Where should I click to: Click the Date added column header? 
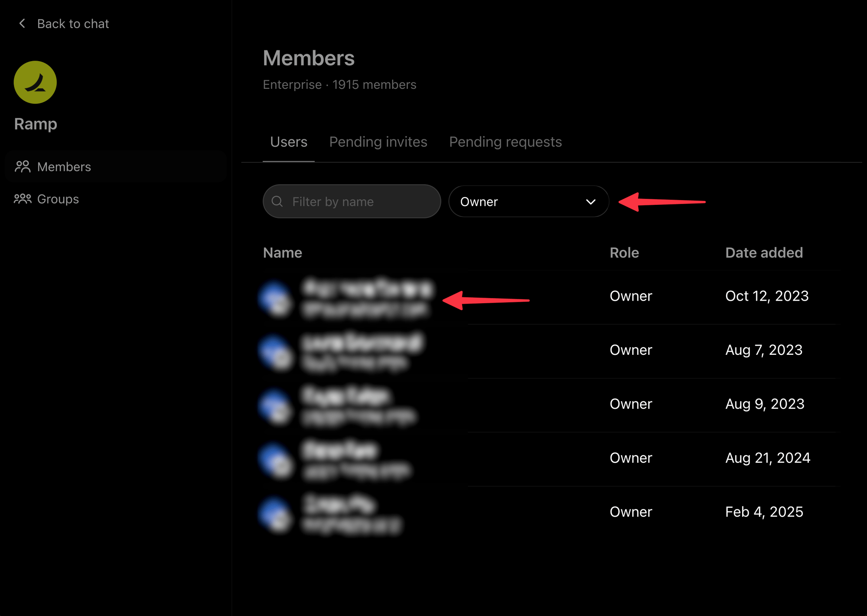click(764, 253)
